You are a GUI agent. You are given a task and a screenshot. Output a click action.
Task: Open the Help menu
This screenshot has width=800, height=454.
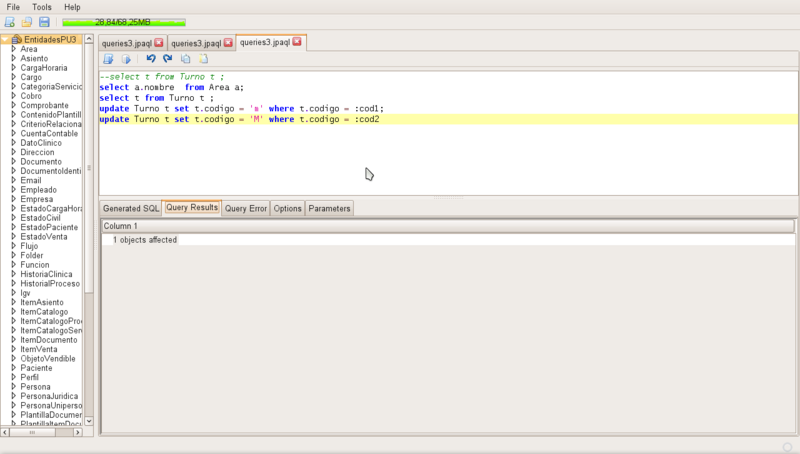point(72,7)
